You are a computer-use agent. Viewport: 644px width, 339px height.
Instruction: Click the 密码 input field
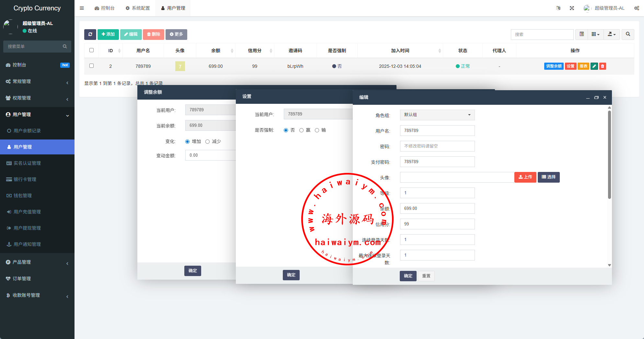437,146
